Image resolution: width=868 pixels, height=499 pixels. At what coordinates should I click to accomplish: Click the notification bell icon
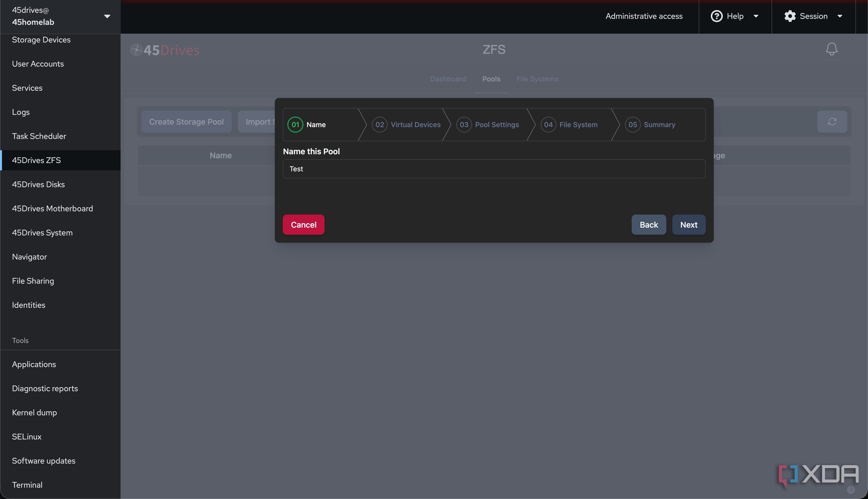click(831, 49)
